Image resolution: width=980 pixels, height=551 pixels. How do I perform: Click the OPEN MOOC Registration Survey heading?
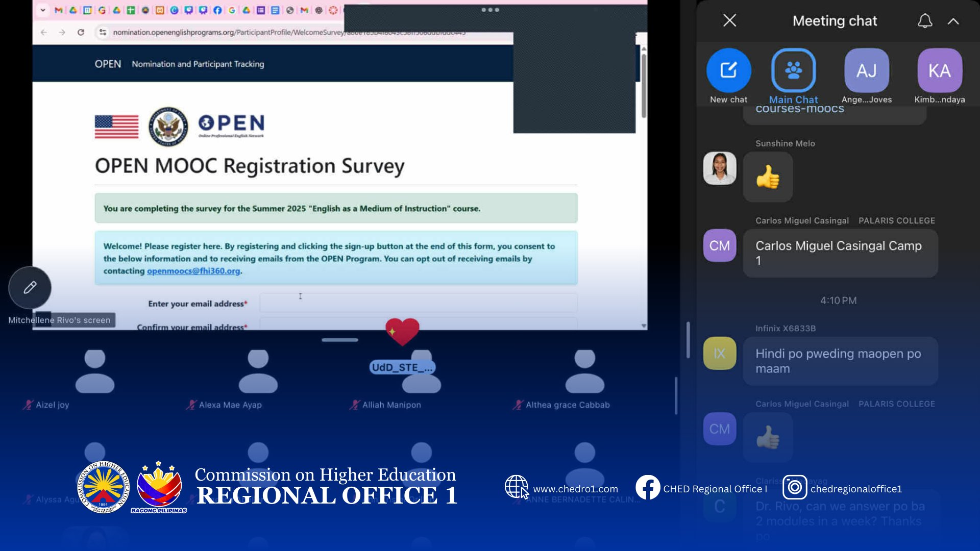tap(250, 166)
